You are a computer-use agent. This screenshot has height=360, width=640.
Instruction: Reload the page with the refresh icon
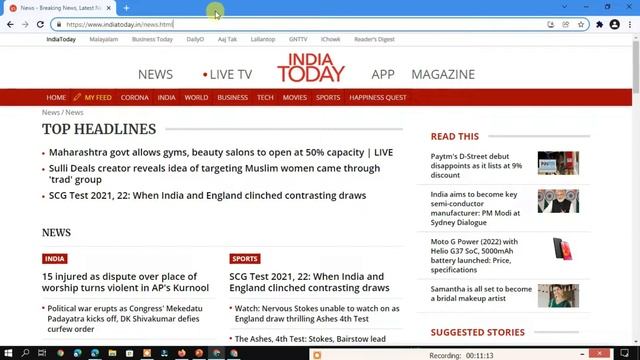[x=40, y=24]
